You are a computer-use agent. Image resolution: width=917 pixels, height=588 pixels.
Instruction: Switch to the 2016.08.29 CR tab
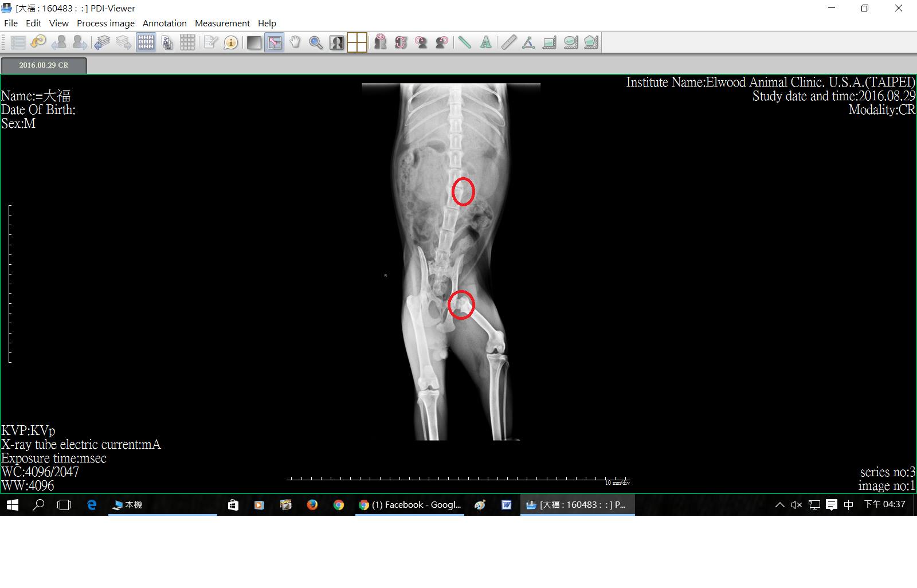point(44,65)
